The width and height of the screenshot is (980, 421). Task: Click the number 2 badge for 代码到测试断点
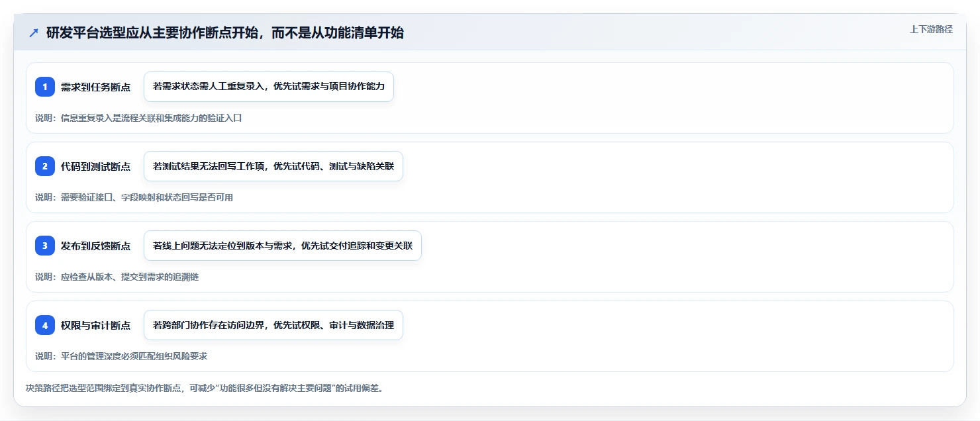point(45,166)
